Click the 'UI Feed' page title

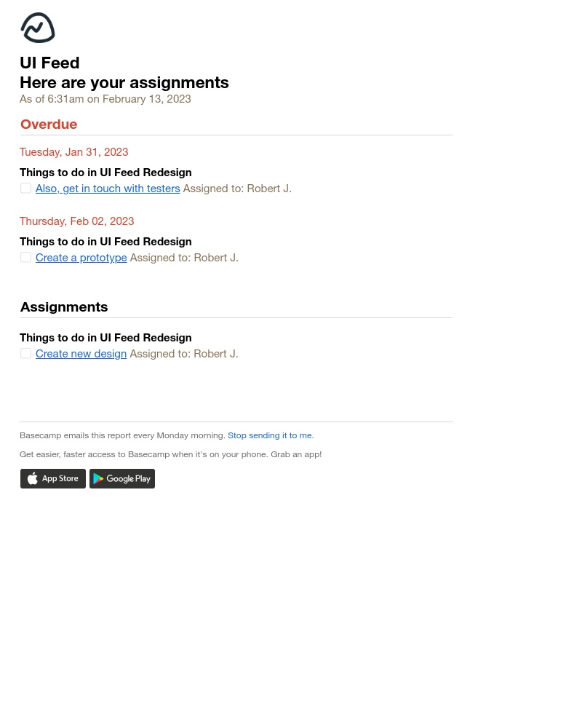click(x=49, y=63)
